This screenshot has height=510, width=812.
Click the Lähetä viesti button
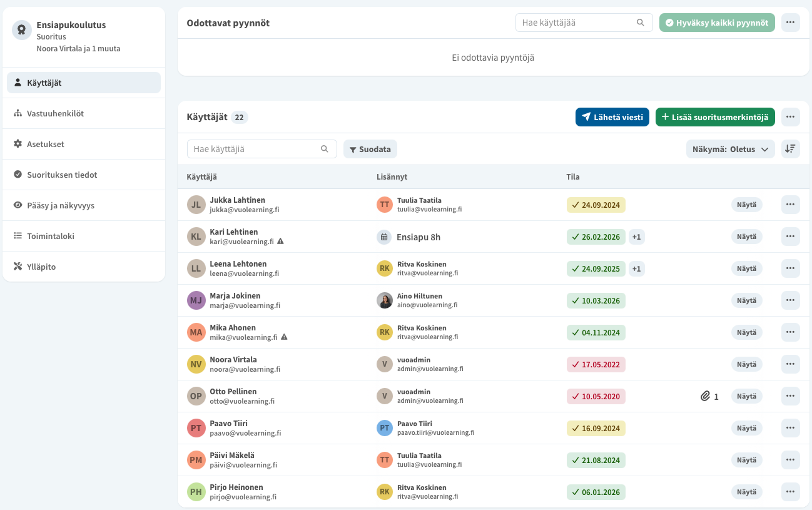(612, 117)
